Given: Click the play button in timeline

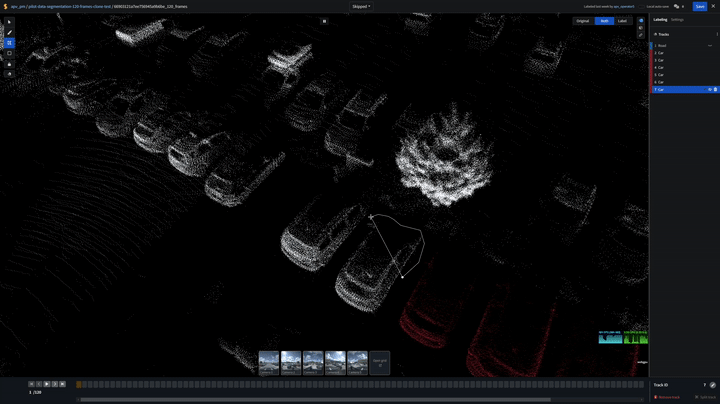Looking at the screenshot, I should pos(46,384).
